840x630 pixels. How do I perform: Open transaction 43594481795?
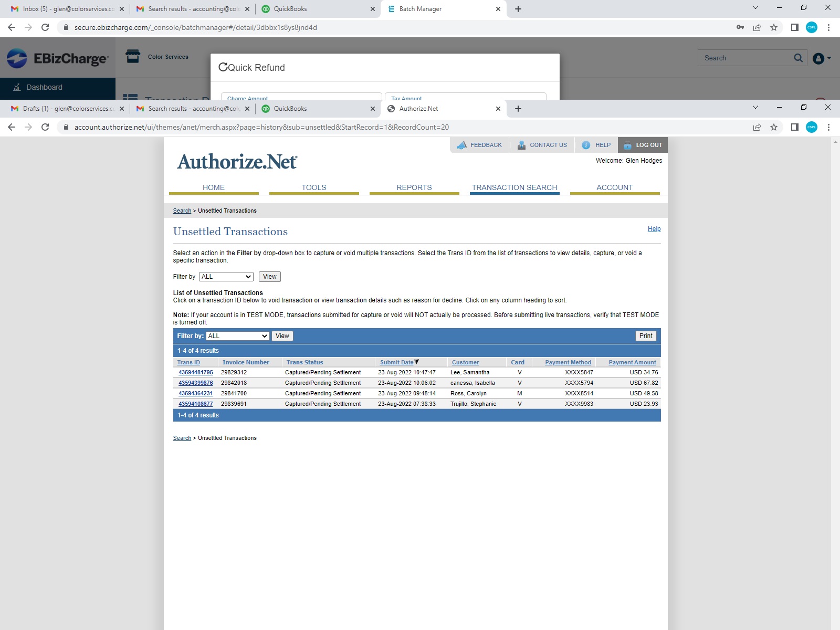(x=195, y=373)
